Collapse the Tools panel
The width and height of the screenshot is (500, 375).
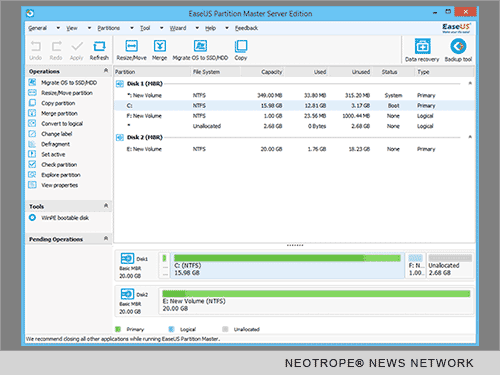point(106,206)
